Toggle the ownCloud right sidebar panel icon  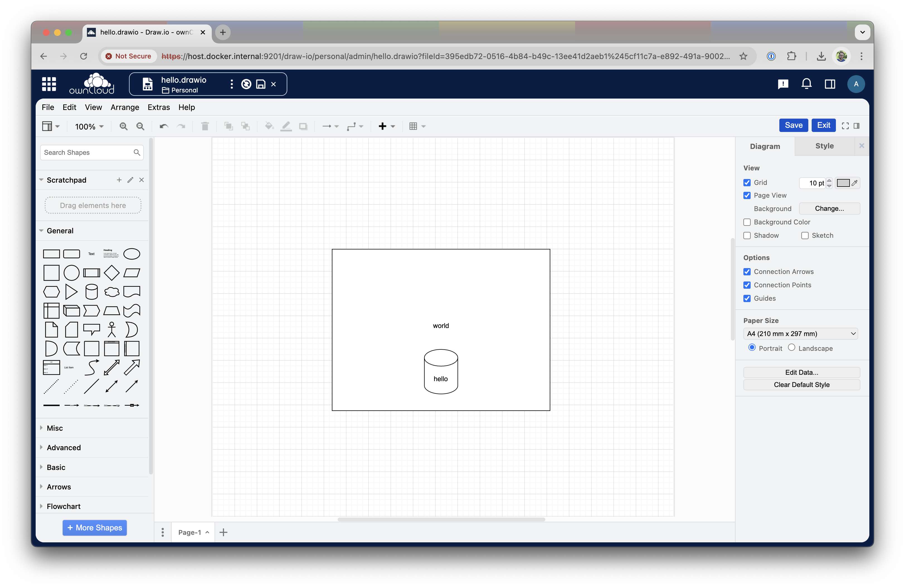point(830,84)
